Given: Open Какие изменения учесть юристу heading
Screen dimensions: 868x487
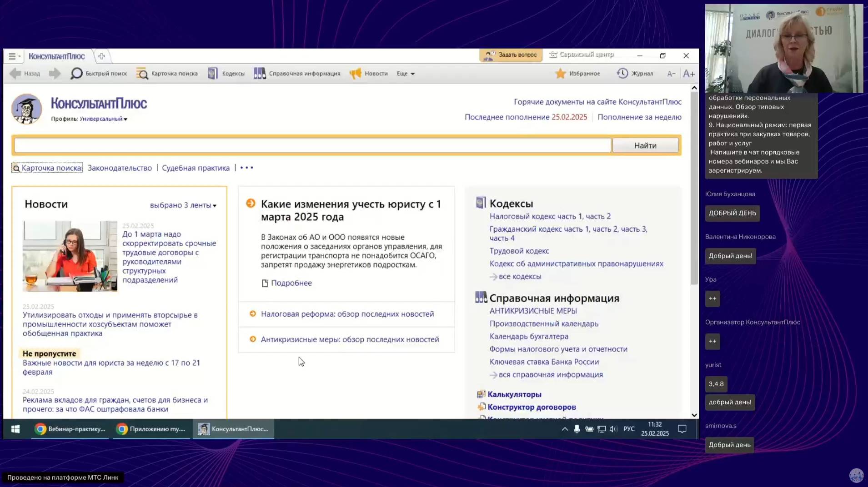Looking at the screenshot, I should (x=351, y=211).
